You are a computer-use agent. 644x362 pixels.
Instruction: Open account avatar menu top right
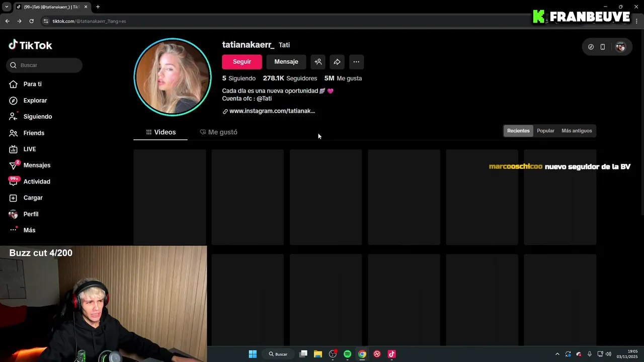(x=620, y=47)
